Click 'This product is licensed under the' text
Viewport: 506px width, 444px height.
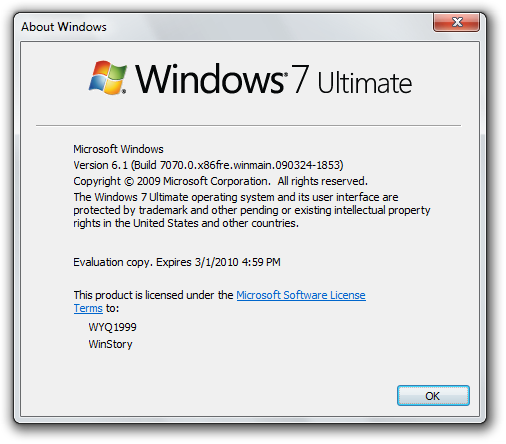click(153, 295)
